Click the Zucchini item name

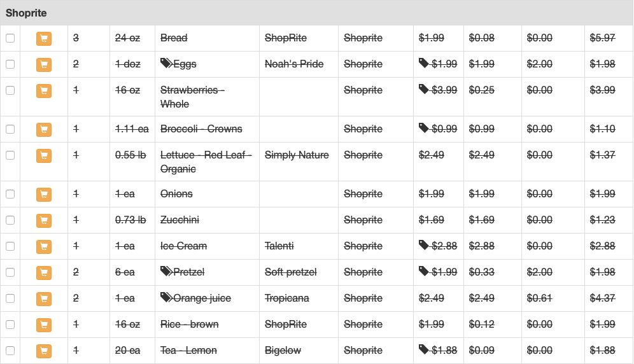click(x=180, y=220)
